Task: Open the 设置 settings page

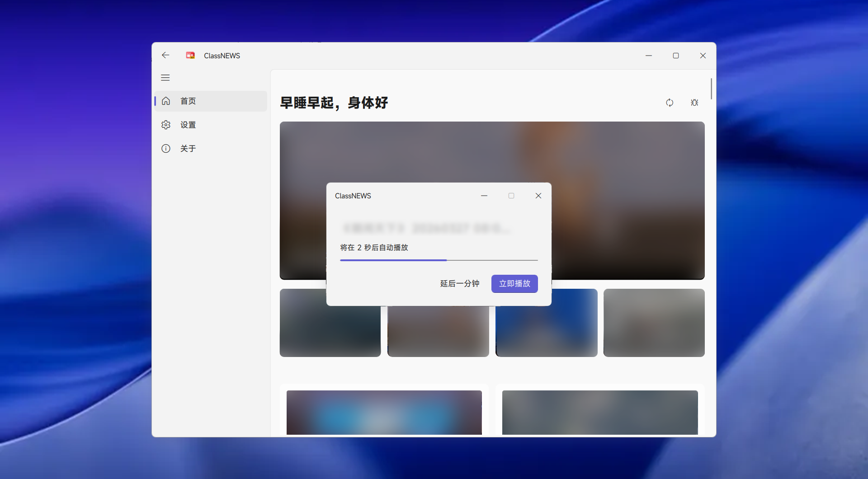Action: (x=188, y=125)
